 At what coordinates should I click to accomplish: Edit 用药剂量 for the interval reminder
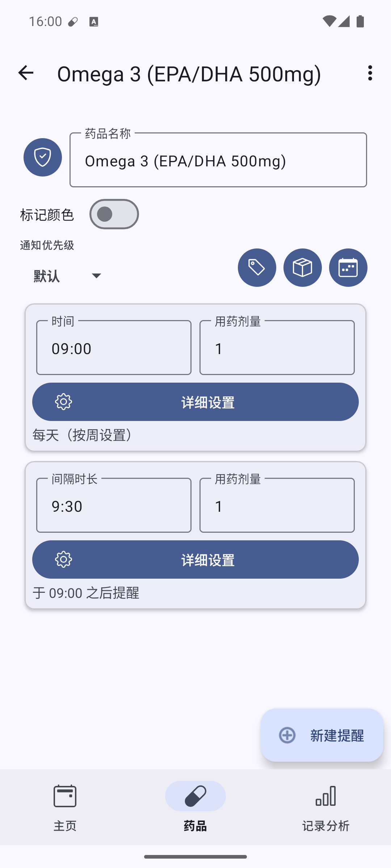(277, 506)
